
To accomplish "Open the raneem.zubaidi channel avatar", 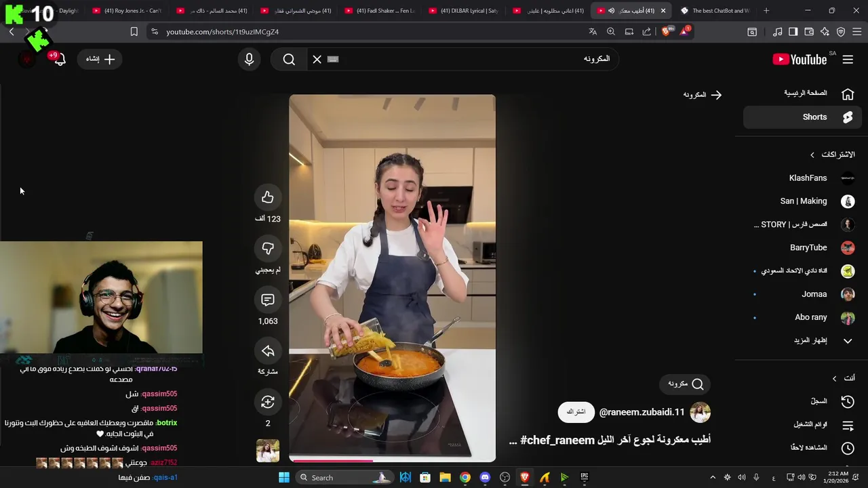I will pyautogui.click(x=700, y=412).
